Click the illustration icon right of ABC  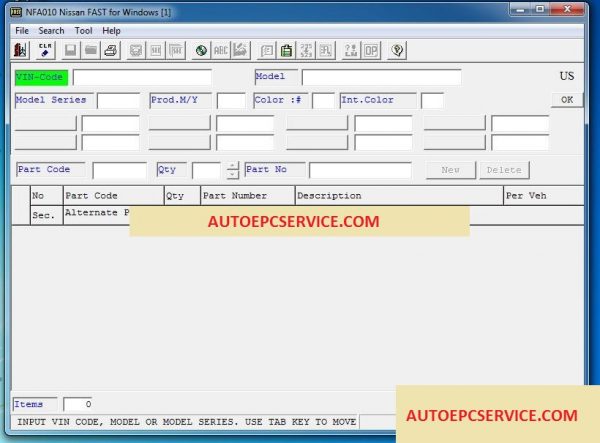pyautogui.click(x=240, y=50)
